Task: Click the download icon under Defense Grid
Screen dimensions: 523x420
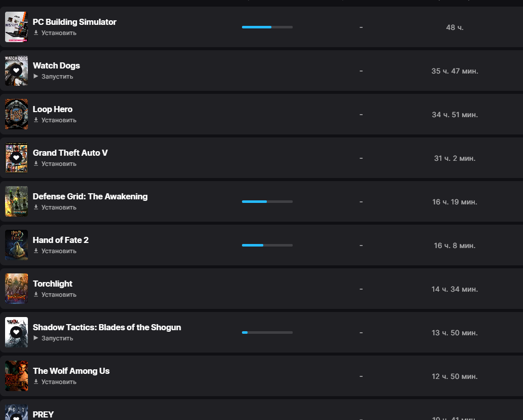Action: click(x=36, y=207)
